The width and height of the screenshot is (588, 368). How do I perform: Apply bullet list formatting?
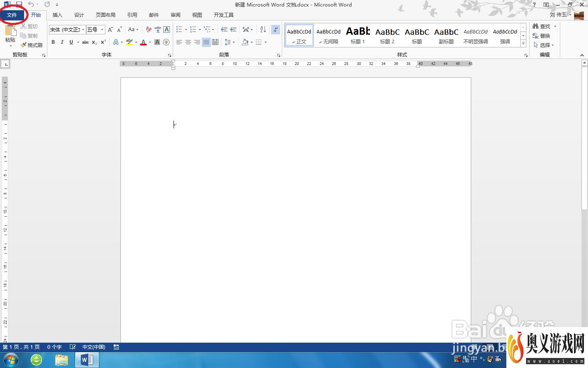click(179, 29)
